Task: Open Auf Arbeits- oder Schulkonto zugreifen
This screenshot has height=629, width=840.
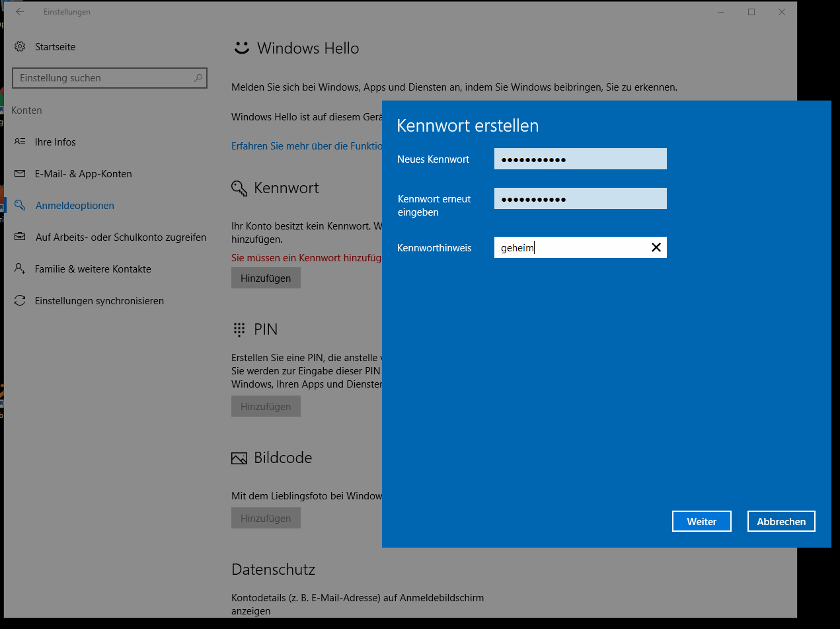Action: [x=121, y=237]
